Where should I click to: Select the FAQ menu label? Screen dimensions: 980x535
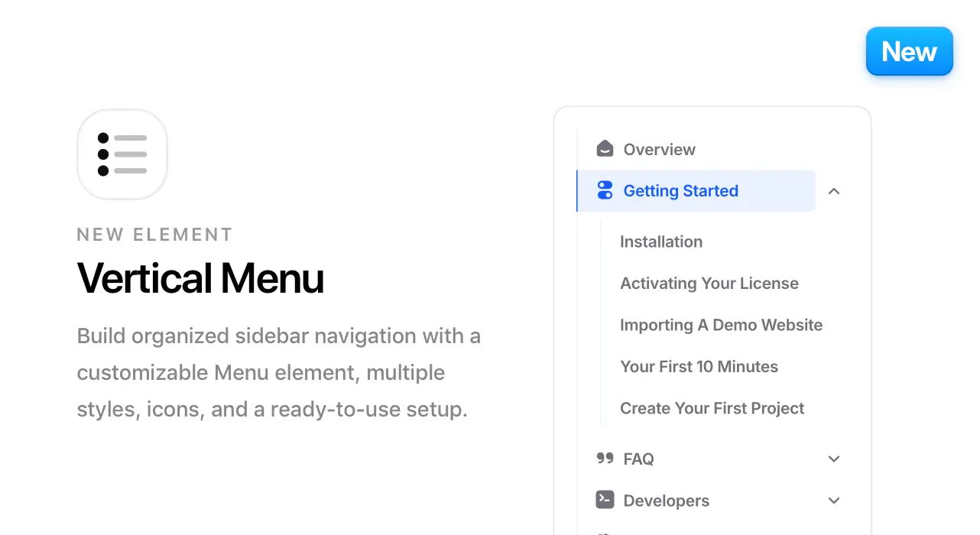[x=638, y=459]
